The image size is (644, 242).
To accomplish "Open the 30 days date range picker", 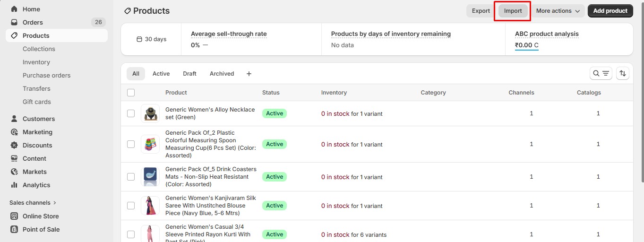I will (x=151, y=39).
